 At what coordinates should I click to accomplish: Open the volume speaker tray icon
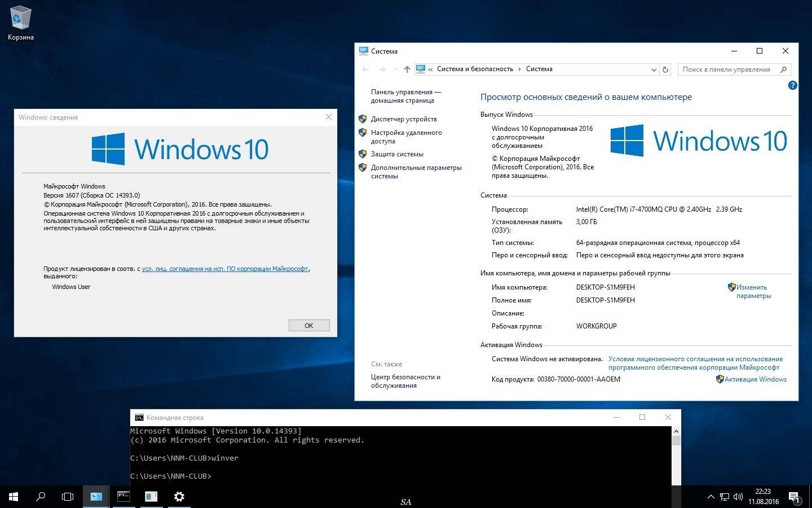pyautogui.click(x=738, y=497)
